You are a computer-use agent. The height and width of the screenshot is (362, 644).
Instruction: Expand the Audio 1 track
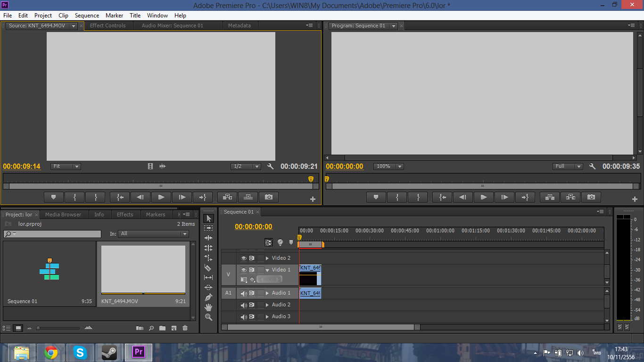click(267, 293)
